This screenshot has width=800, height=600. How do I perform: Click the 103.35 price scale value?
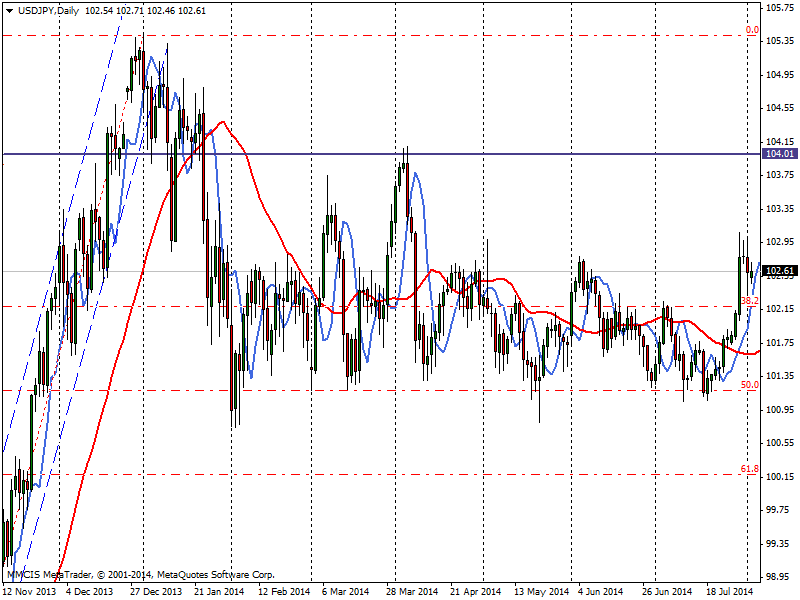(780, 208)
